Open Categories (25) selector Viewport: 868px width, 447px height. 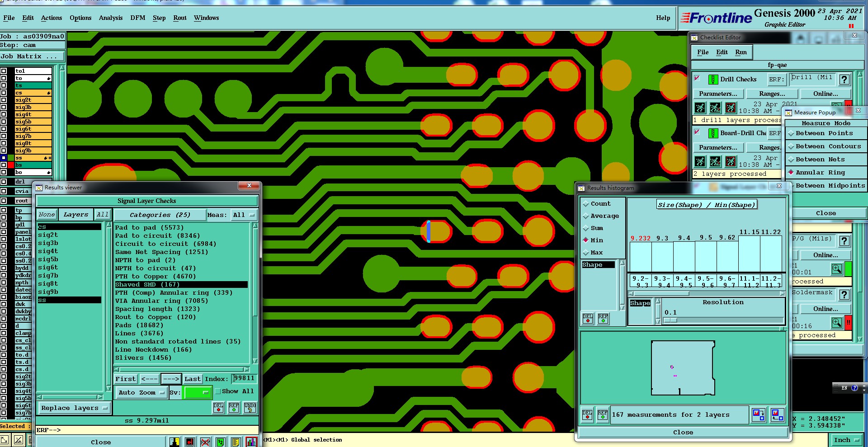tap(160, 215)
